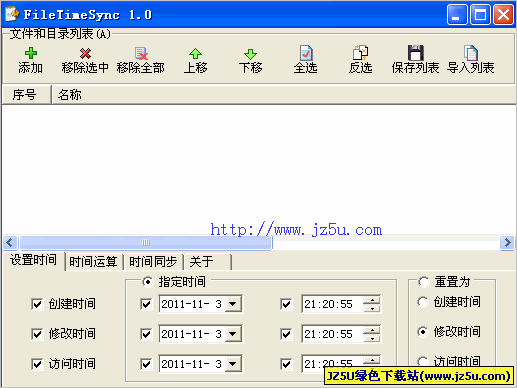Click horizontal scrollbar left arrow
Image resolution: width=517 pixels, height=388 pixels.
point(10,242)
